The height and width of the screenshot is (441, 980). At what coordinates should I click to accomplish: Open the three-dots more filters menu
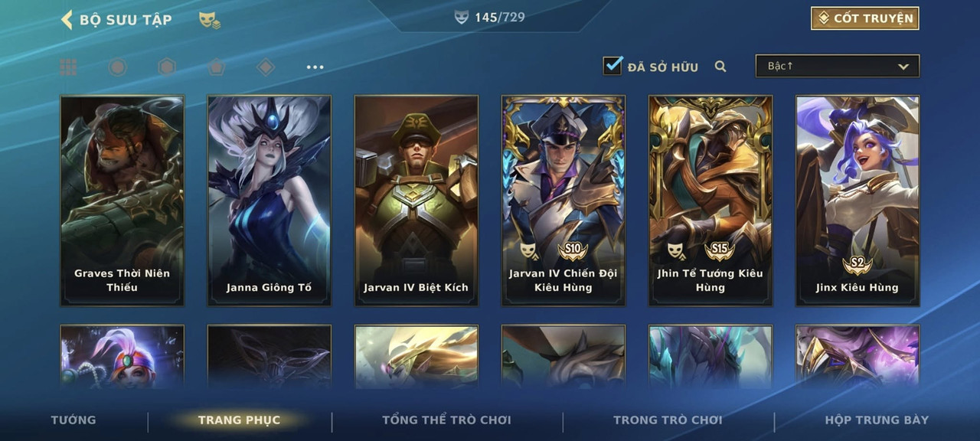coord(315,67)
